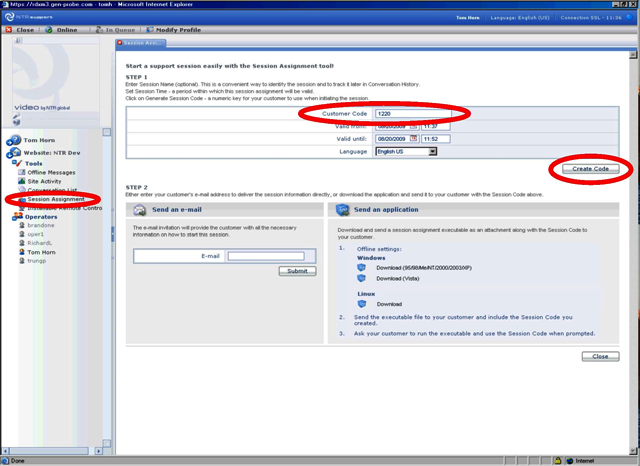This screenshot has height=466, width=640.
Task: Select operator RichardL in the list
Action: pyautogui.click(x=42, y=243)
